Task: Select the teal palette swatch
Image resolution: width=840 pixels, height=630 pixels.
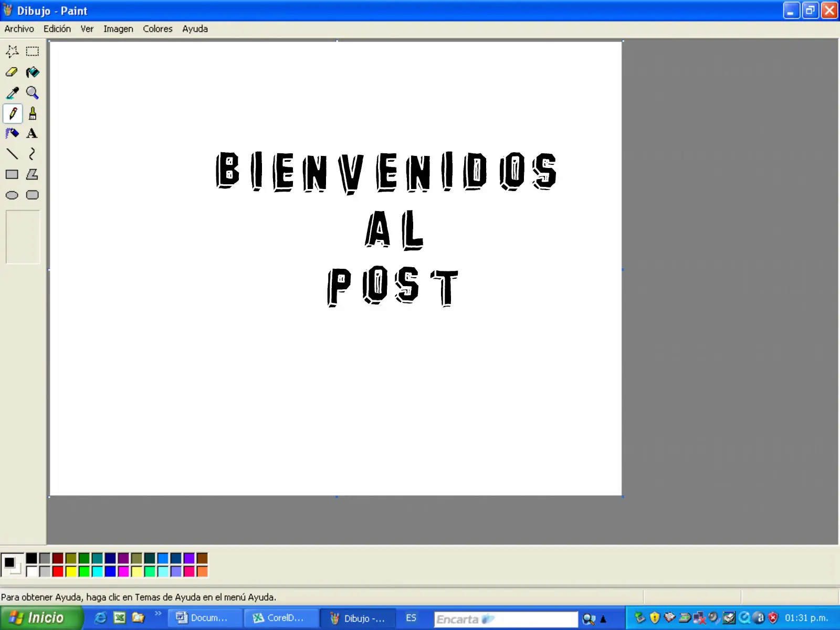Action: pos(97,558)
